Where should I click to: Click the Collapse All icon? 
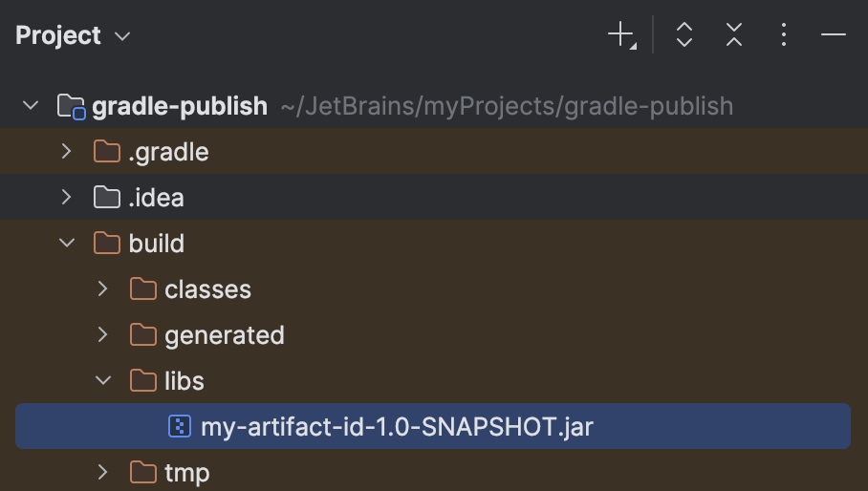pyautogui.click(x=733, y=36)
